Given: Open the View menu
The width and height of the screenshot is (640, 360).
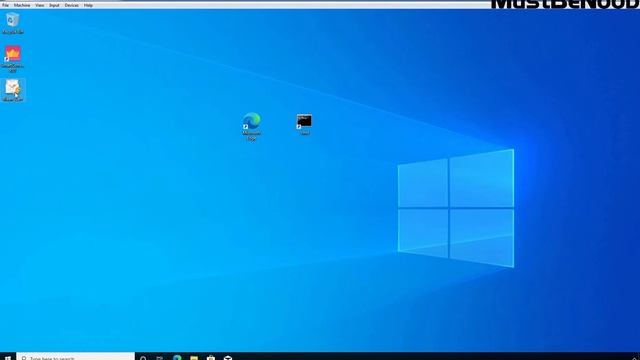Looking at the screenshot, I should pyautogui.click(x=40, y=5).
